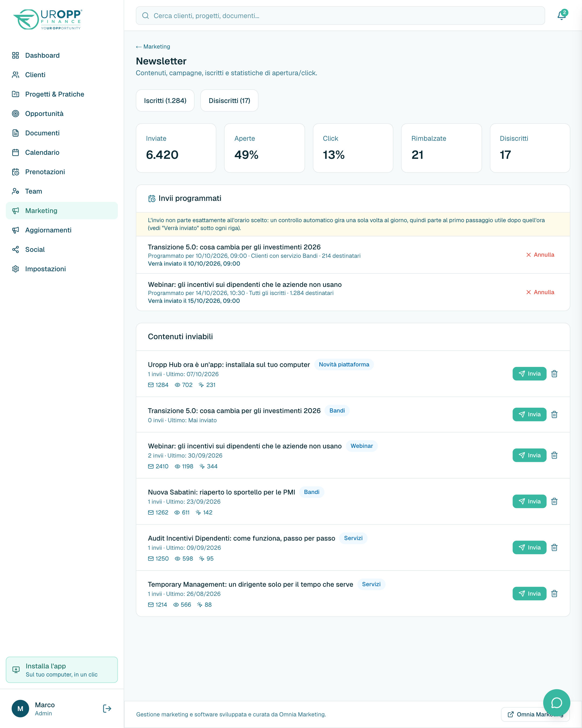Open Impostazioni menu item
Image resolution: width=582 pixels, height=728 pixels.
point(62,269)
